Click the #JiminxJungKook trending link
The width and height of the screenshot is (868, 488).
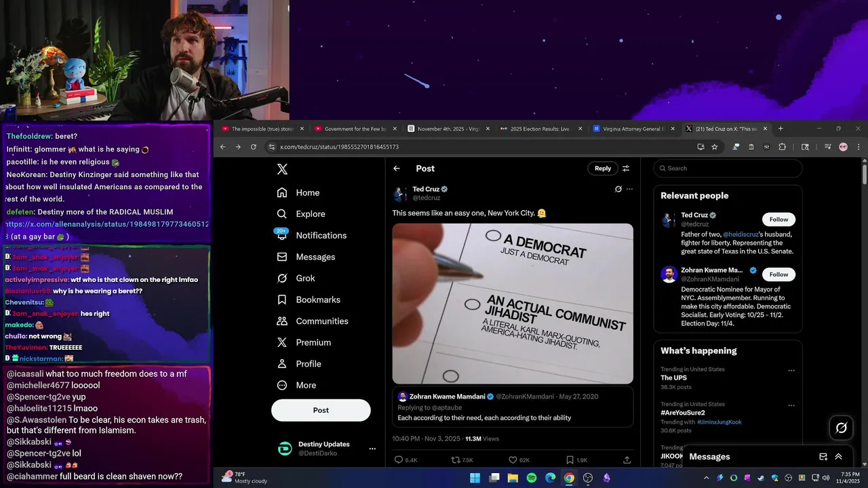click(x=719, y=422)
